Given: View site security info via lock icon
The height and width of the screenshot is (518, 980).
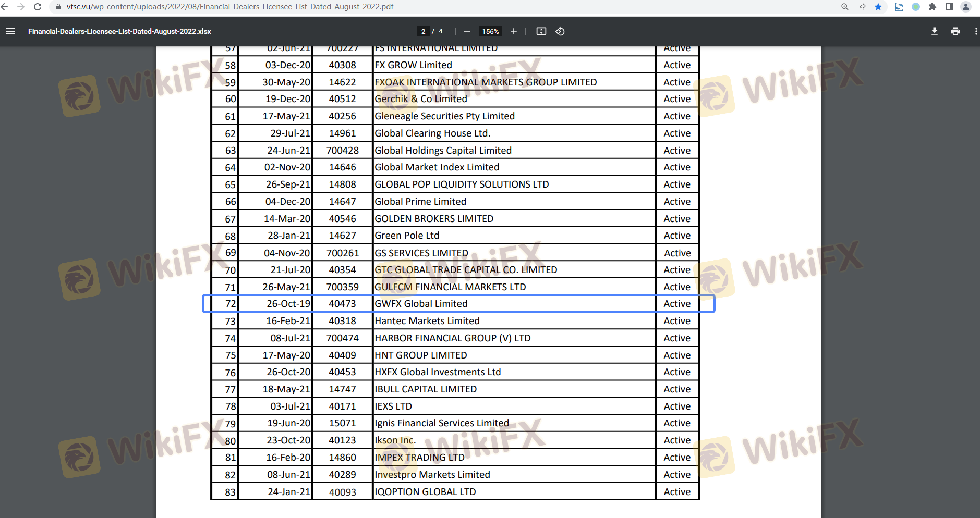Looking at the screenshot, I should [58, 7].
